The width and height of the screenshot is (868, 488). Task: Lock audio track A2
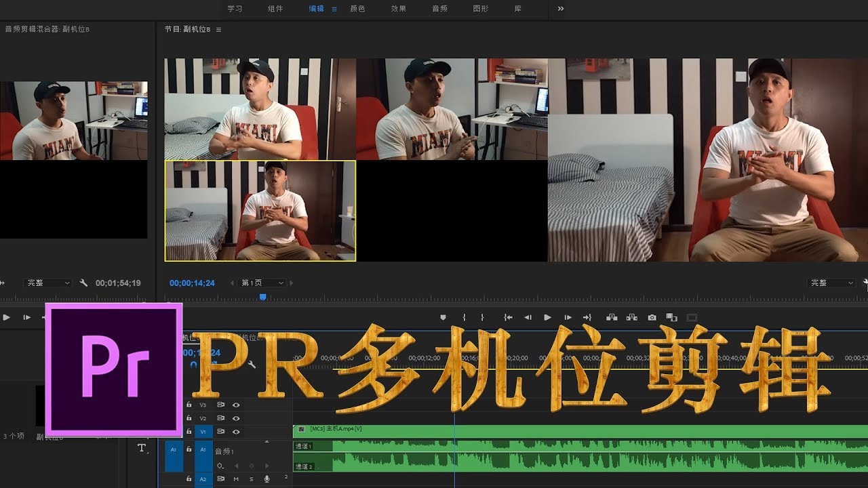(189, 479)
